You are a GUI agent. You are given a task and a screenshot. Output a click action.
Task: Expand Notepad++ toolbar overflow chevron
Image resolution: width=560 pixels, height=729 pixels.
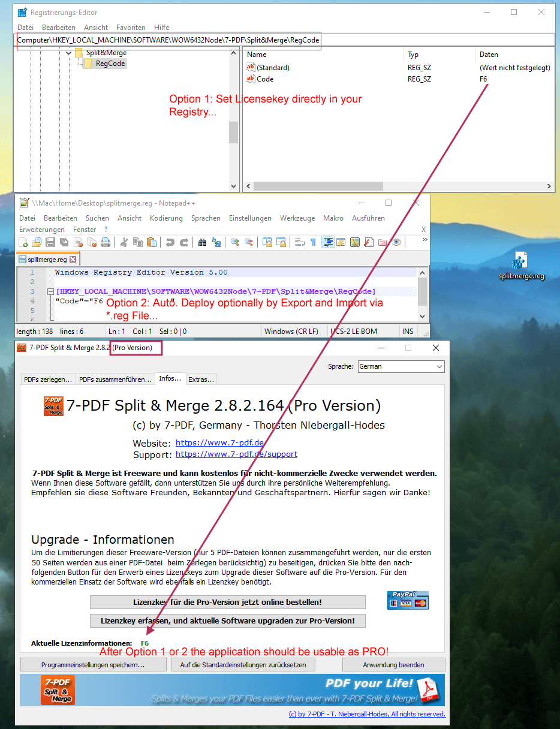click(424, 239)
